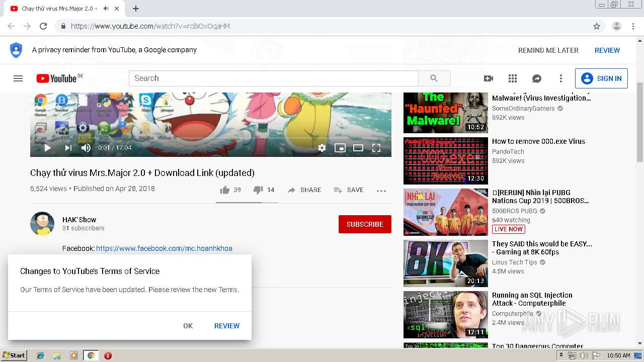Image resolution: width=644 pixels, height=362 pixels.
Task: Open the HAK' Show channel name link
Action: tap(79, 220)
